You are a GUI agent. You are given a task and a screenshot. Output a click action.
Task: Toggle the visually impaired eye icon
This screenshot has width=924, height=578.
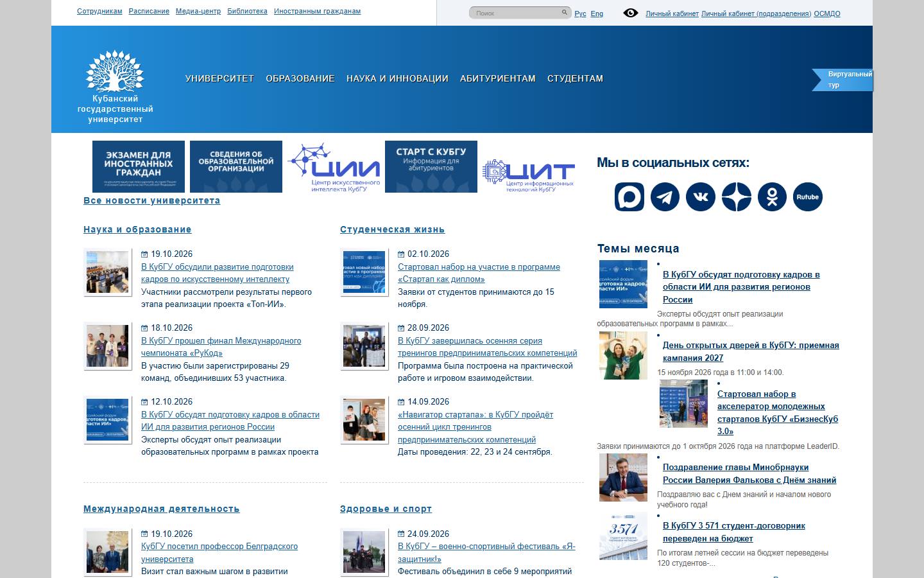click(x=631, y=13)
